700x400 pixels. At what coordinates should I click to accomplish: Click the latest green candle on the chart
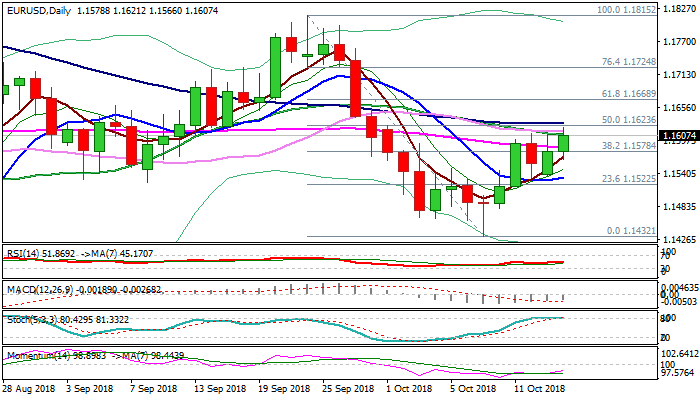pos(563,143)
